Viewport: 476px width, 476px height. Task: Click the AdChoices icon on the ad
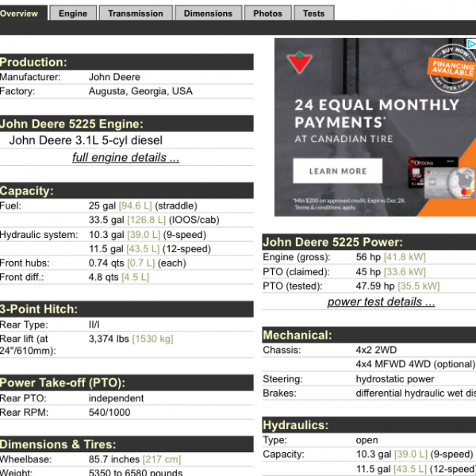pyautogui.click(x=471, y=44)
